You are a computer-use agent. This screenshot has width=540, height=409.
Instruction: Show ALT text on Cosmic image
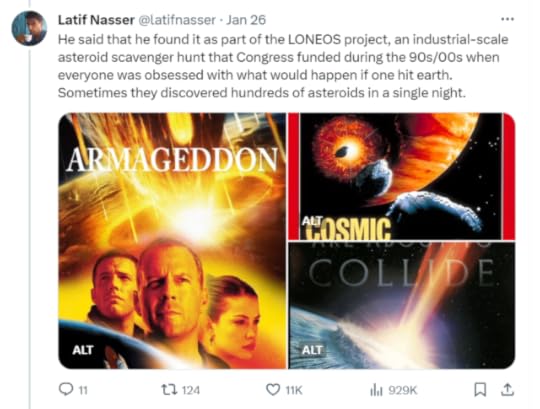pyautogui.click(x=312, y=221)
